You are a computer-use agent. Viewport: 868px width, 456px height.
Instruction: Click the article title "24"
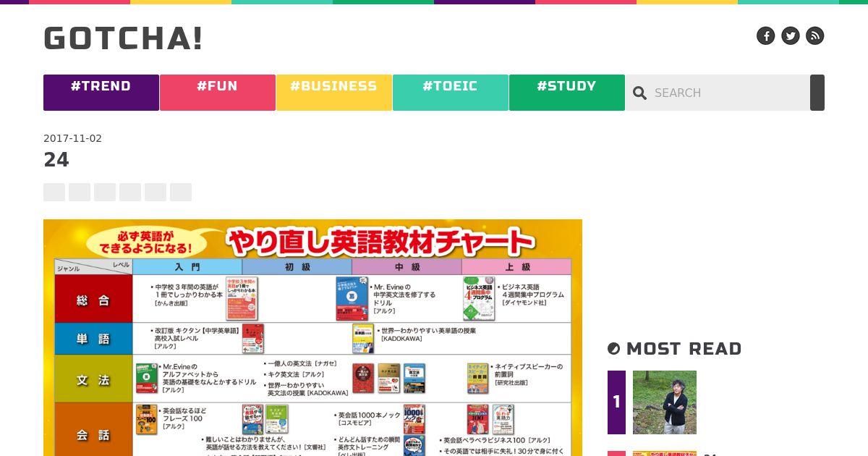pos(56,160)
